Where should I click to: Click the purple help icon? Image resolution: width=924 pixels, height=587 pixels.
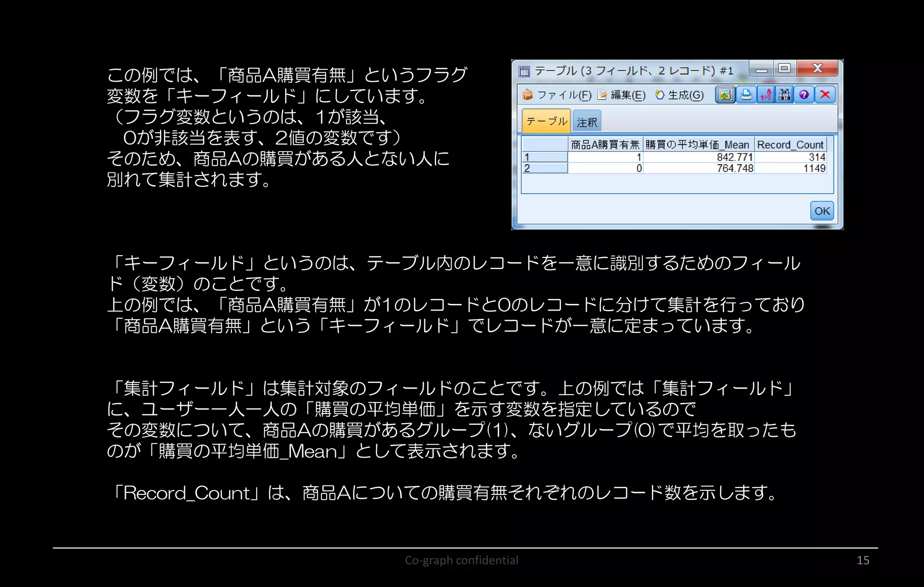coord(804,95)
